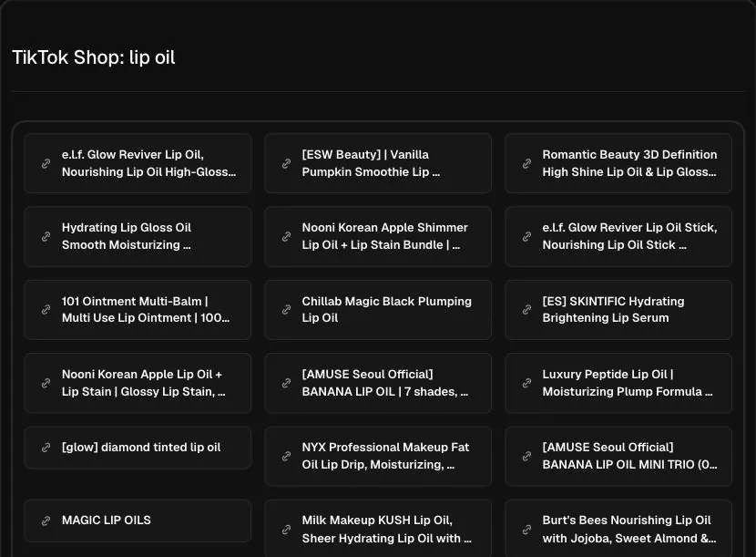Open Milk Makeup KUSH Lip Oil link
Viewport: 756px width, 557px height.
[378, 529]
